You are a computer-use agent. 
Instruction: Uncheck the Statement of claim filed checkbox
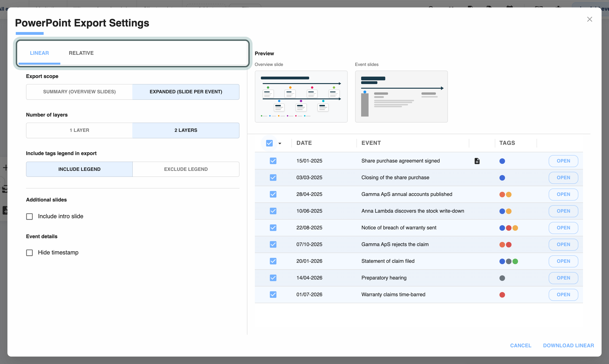tap(273, 261)
